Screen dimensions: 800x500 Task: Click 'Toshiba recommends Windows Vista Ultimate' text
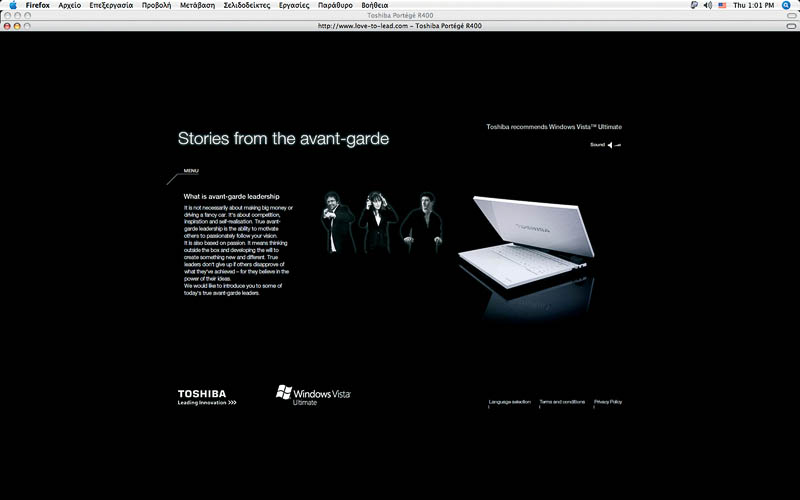554,127
